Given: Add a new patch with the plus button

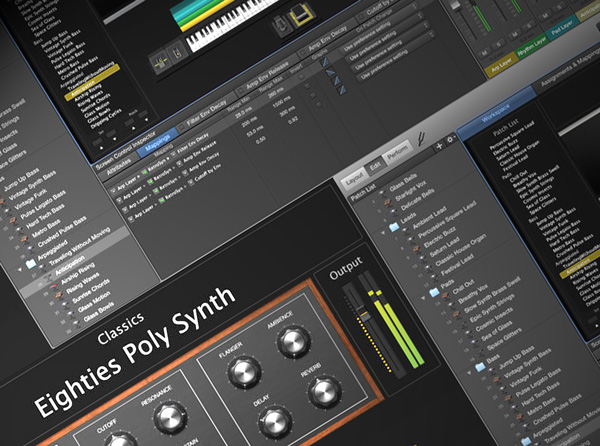Looking at the screenshot, I should coord(439,145).
